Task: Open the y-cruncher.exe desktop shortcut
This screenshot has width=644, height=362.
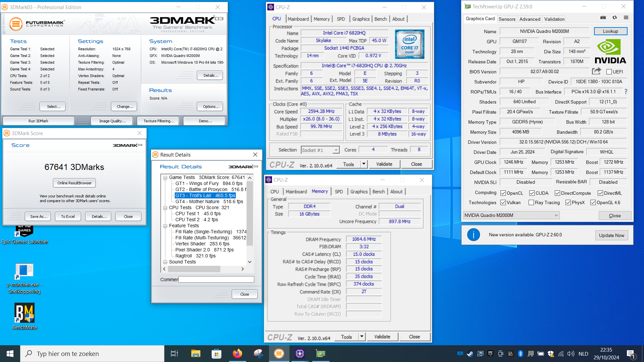Action: pos(24,278)
